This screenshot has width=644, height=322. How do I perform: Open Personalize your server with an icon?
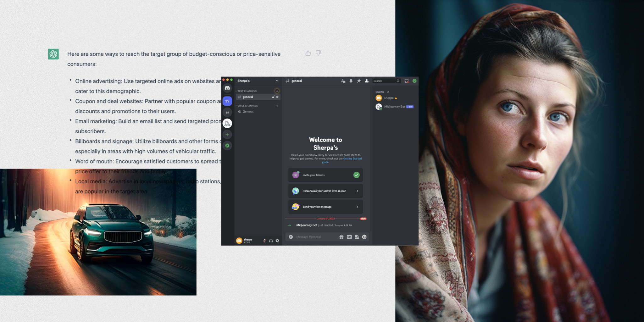(x=325, y=191)
